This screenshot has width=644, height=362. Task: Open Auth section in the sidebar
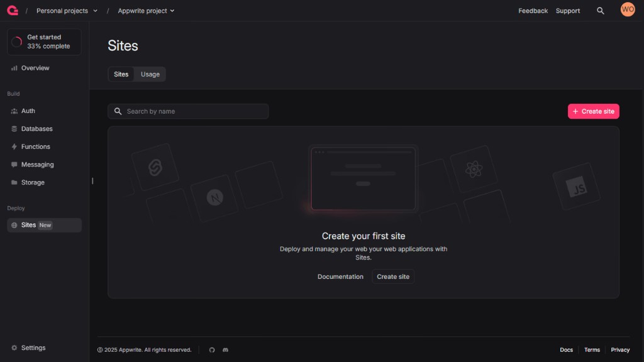tap(45, 111)
